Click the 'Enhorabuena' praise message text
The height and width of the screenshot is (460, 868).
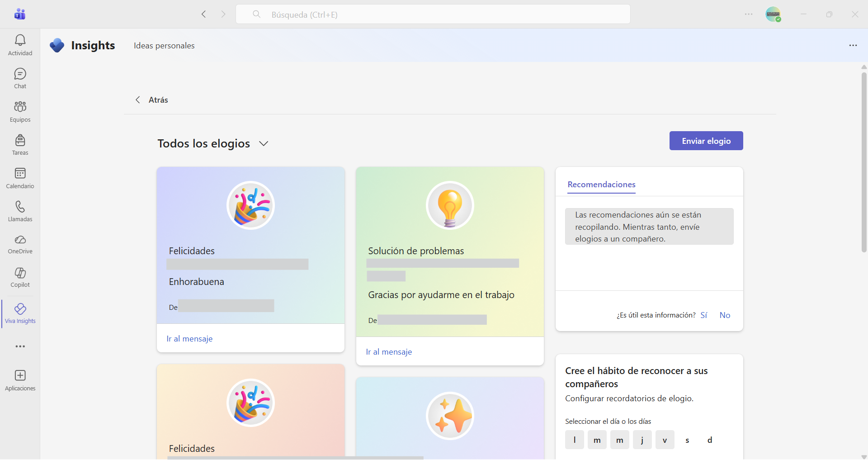coord(197,282)
